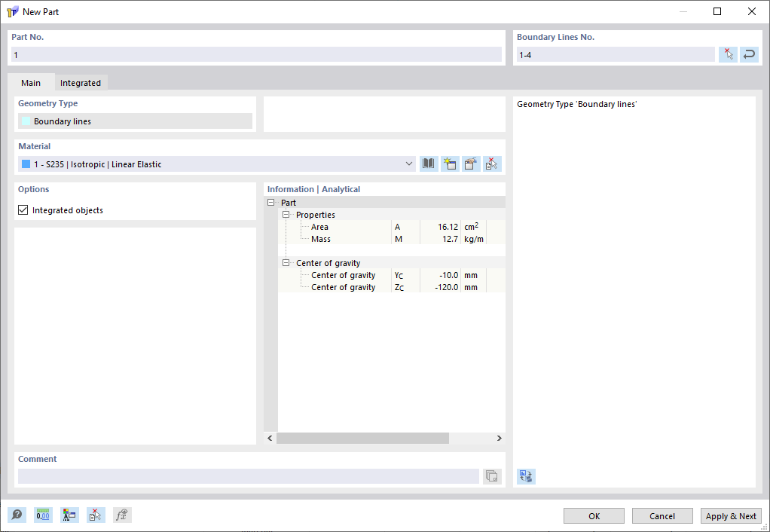The width and height of the screenshot is (770, 532).
Task: Select the Yc value -10.0
Action: [x=449, y=275]
